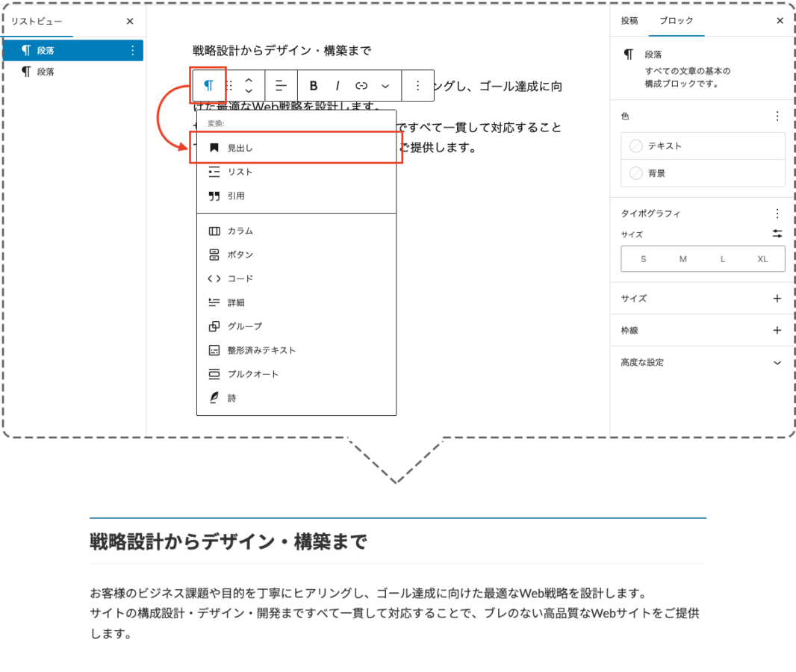
Task: Click the paragraph block type icon in toolbar
Action: point(208,85)
